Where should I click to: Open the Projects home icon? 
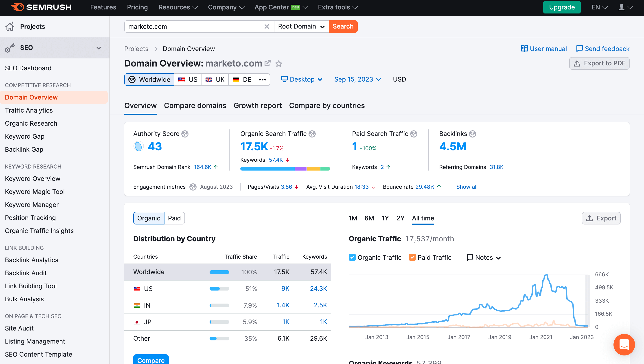(10, 27)
